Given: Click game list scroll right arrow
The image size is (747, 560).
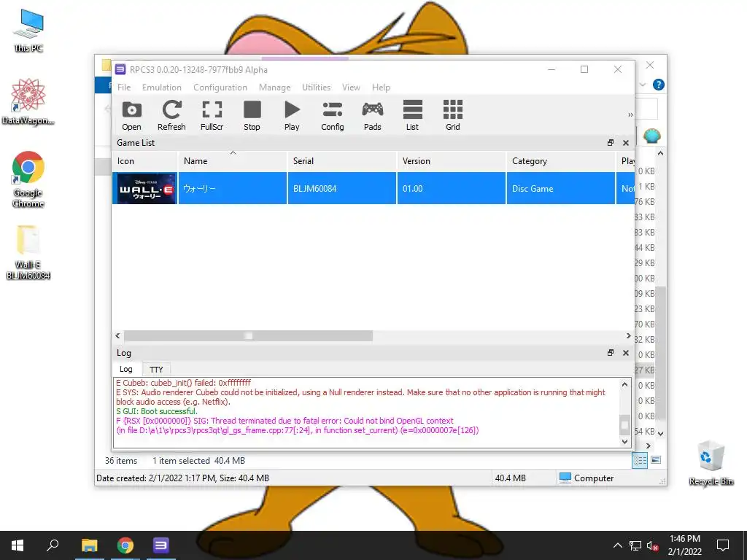Looking at the screenshot, I should coord(628,335).
